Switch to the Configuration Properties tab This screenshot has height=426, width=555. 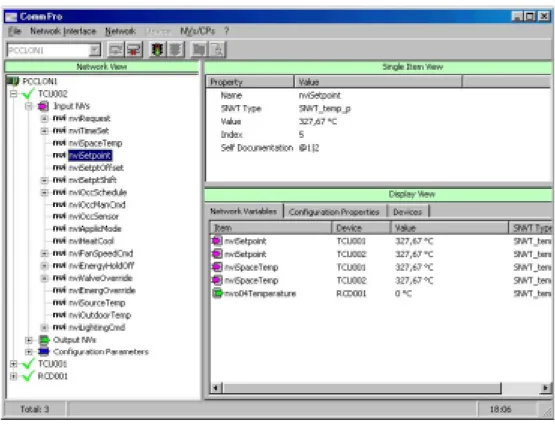(x=334, y=212)
